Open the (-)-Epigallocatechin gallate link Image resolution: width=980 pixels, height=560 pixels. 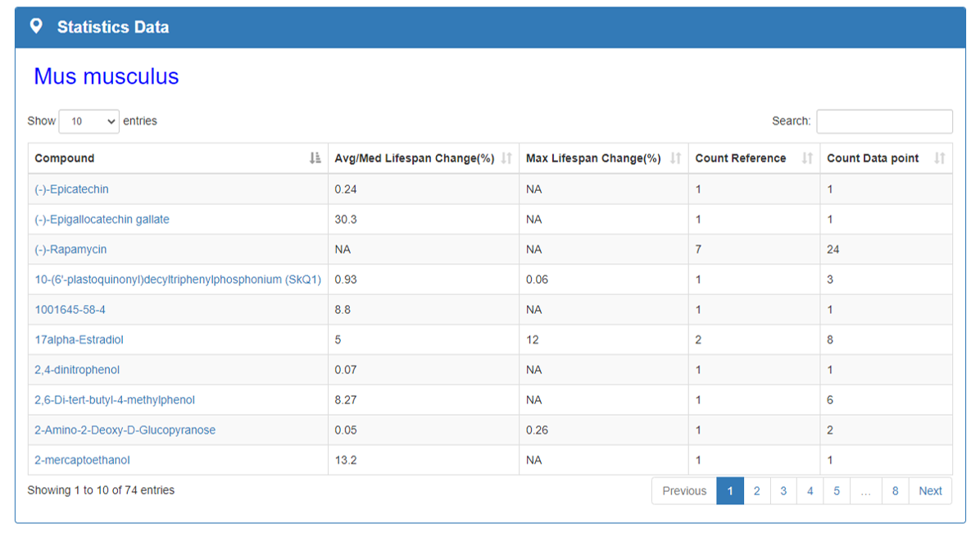102,220
